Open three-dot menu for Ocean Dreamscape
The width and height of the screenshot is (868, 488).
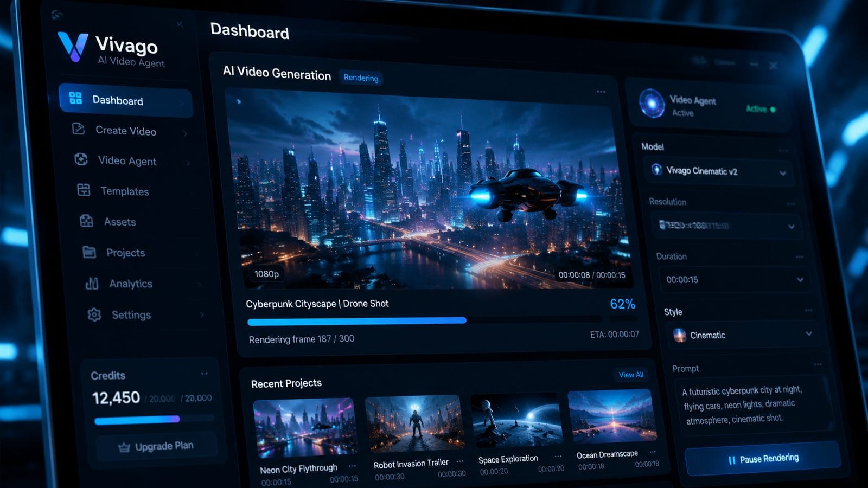(x=653, y=452)
